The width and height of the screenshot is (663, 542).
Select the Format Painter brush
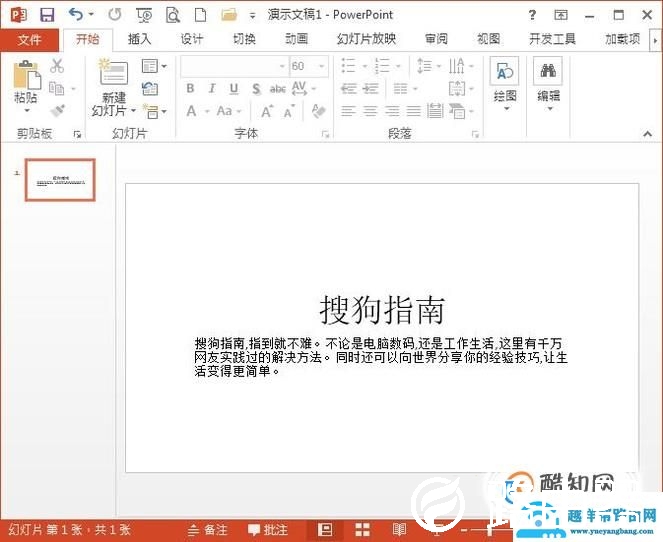[57, 111]
